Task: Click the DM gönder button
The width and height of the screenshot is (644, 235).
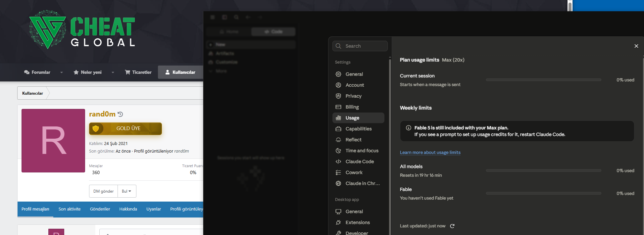Action: click(x=103, y=191)
